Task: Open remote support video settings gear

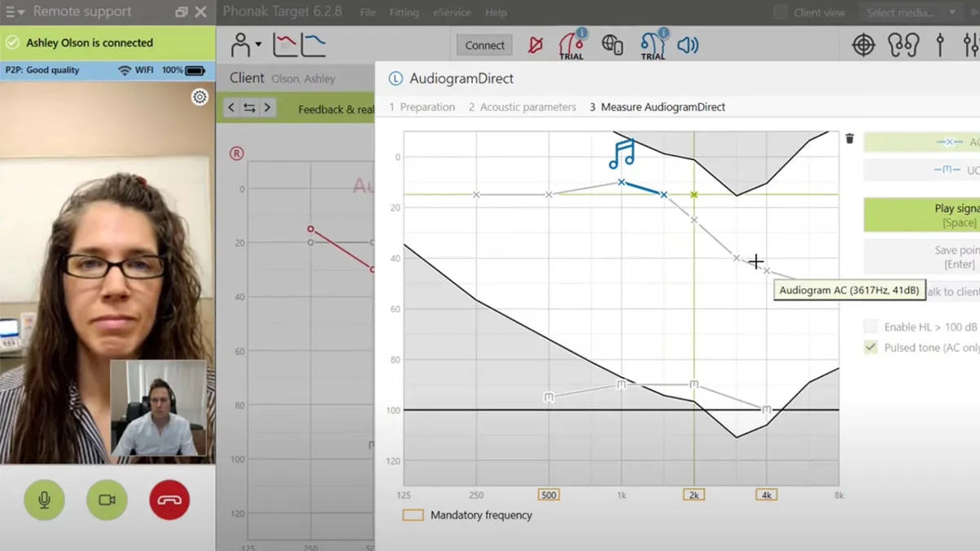Action: coord(199,97)
